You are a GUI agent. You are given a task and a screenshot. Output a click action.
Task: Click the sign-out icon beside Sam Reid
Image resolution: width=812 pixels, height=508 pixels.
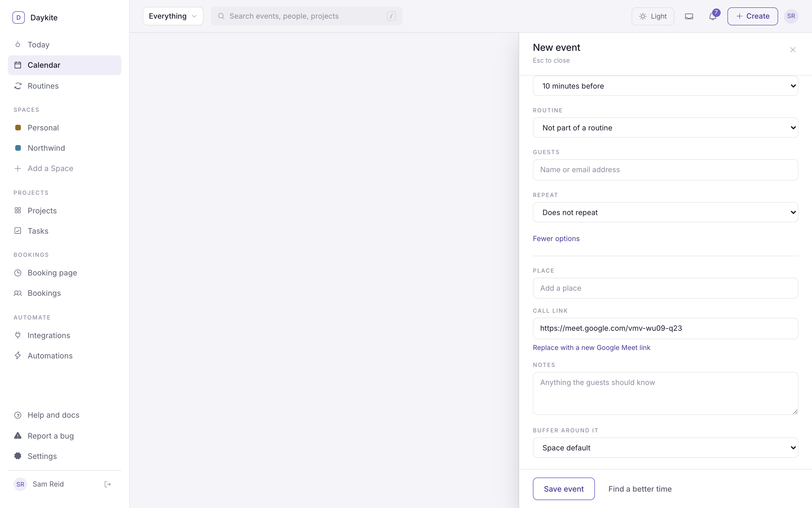coord(108,484)
